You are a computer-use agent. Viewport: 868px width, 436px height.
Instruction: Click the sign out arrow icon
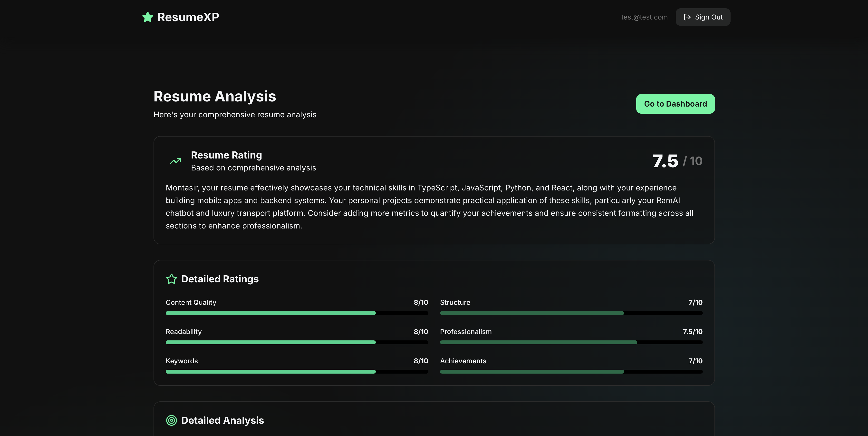pos(687,17)
